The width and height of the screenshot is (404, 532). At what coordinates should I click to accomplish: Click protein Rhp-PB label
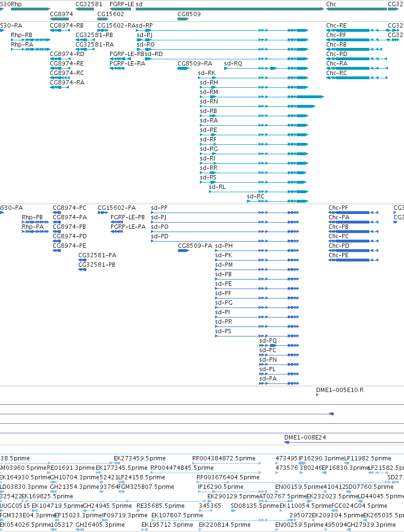point(32,217)
